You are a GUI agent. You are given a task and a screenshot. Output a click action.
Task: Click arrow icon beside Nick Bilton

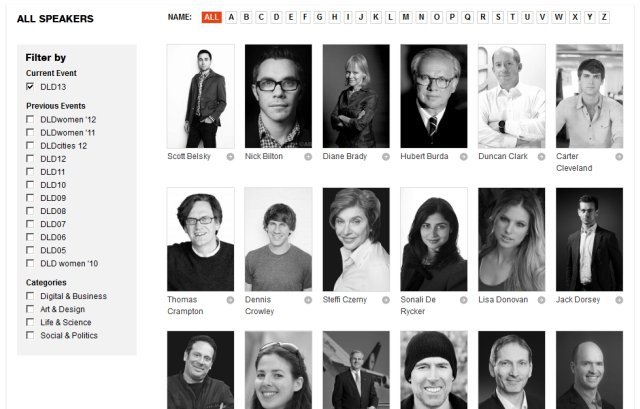(308, 157)
